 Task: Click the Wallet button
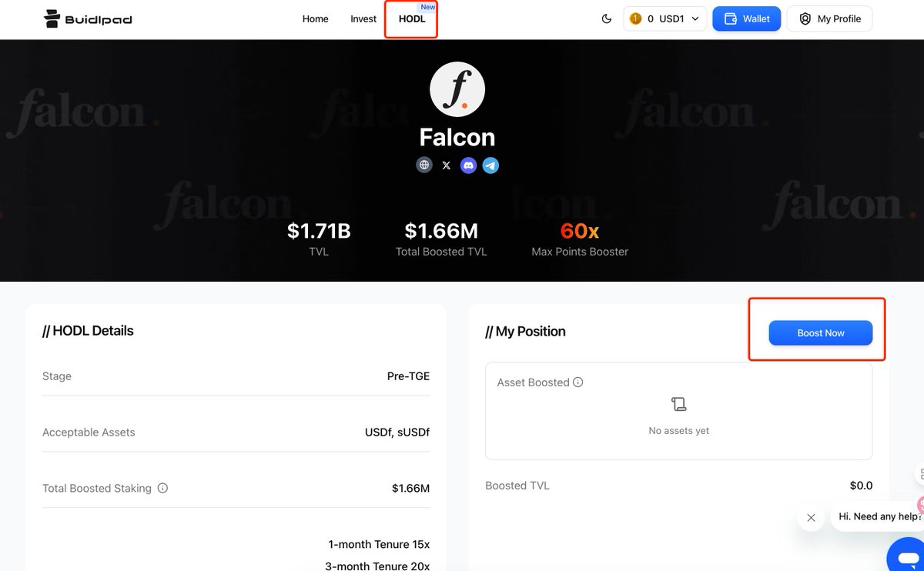click(746, 18)
